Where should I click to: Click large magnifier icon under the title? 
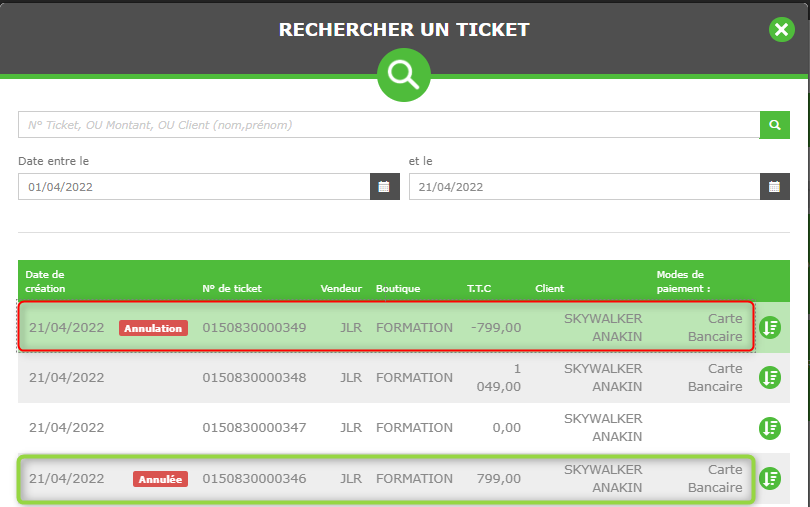coord(404,74)
